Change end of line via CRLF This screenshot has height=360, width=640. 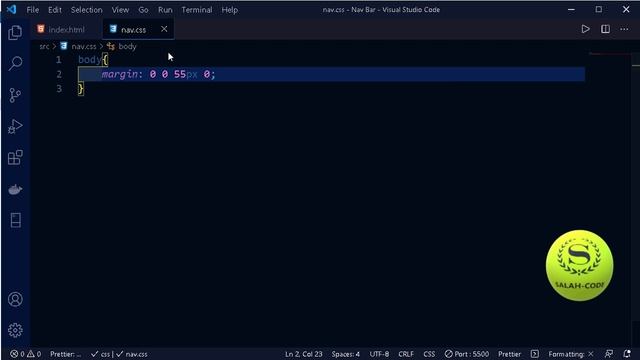pos(406,354)
